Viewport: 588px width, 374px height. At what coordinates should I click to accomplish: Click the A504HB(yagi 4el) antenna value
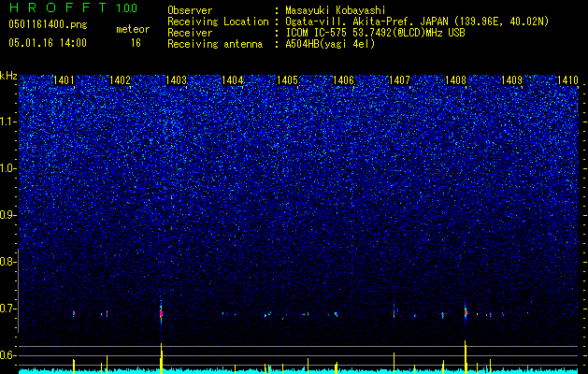pyautogui.click(x=330, y=44)
